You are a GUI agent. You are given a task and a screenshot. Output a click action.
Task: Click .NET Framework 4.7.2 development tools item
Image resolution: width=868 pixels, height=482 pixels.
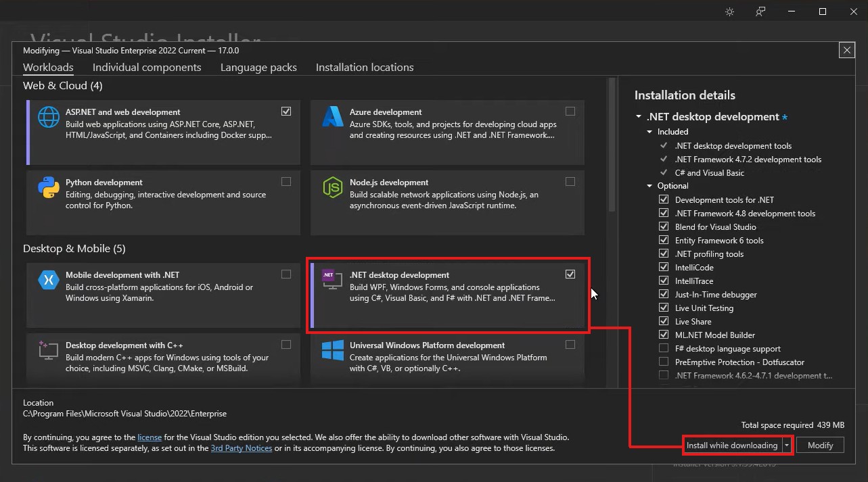pyautogui.click(x=748, y=159)
